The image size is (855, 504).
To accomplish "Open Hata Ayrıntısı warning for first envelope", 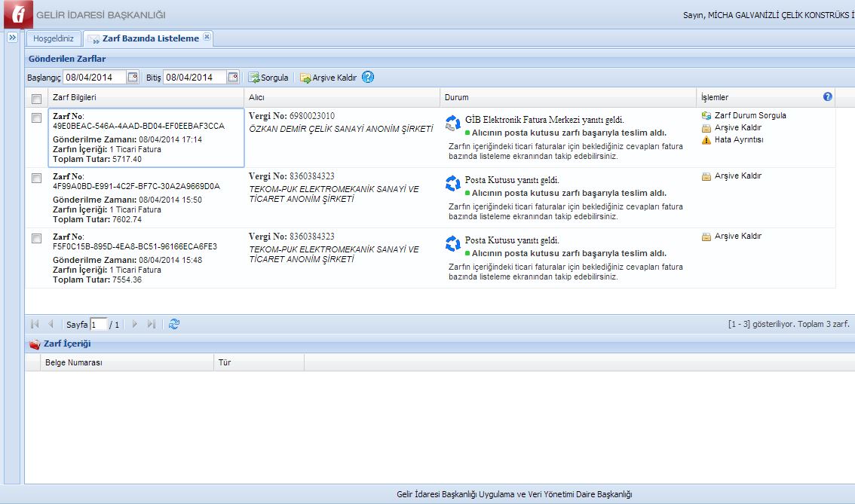I will pos(738,140).
